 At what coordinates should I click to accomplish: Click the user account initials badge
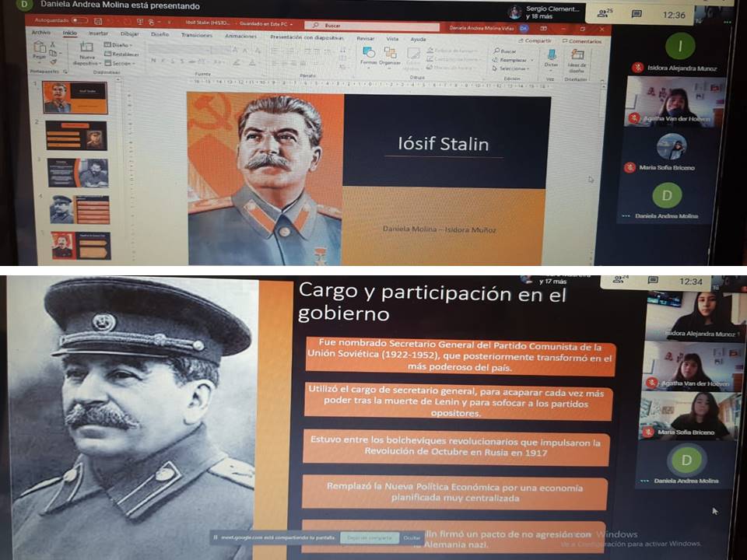click(x=523, y=29)
